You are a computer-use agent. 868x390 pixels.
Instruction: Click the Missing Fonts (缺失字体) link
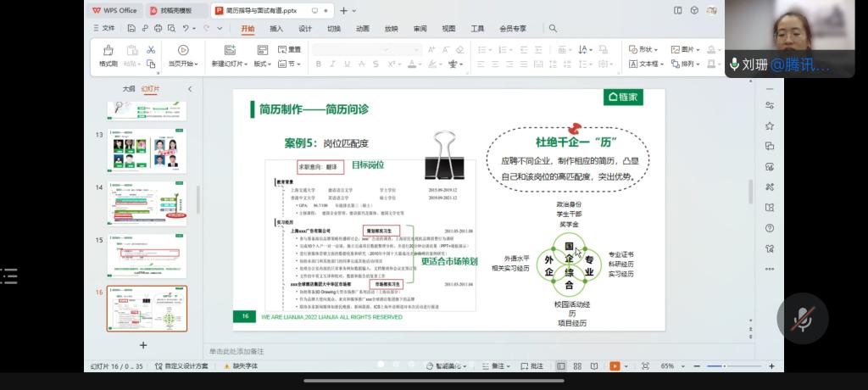click(244, 366)
